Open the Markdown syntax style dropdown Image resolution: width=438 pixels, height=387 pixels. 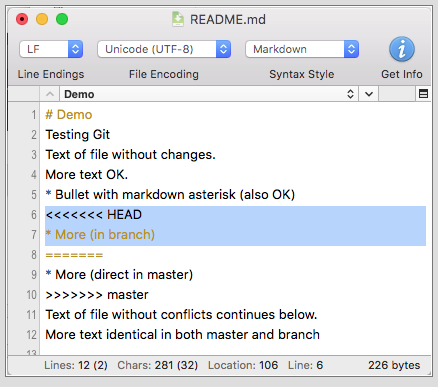point(302,49)
